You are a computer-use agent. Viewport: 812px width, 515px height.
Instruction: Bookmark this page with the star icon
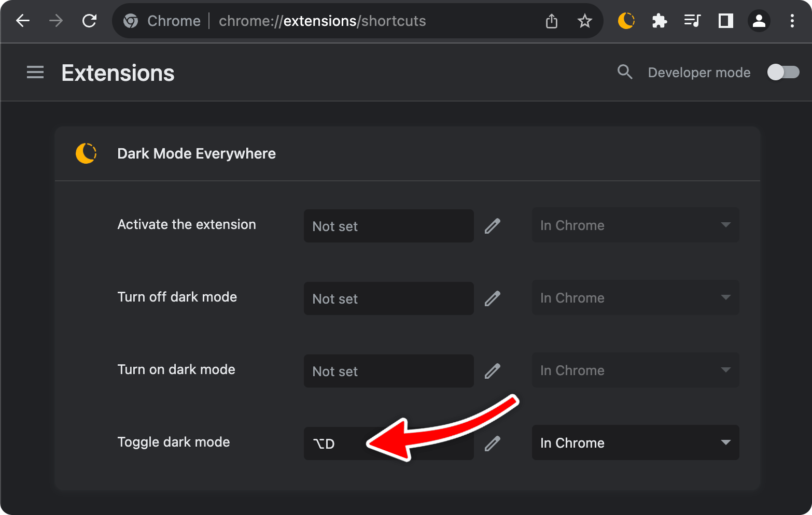[x=585, y=21]
